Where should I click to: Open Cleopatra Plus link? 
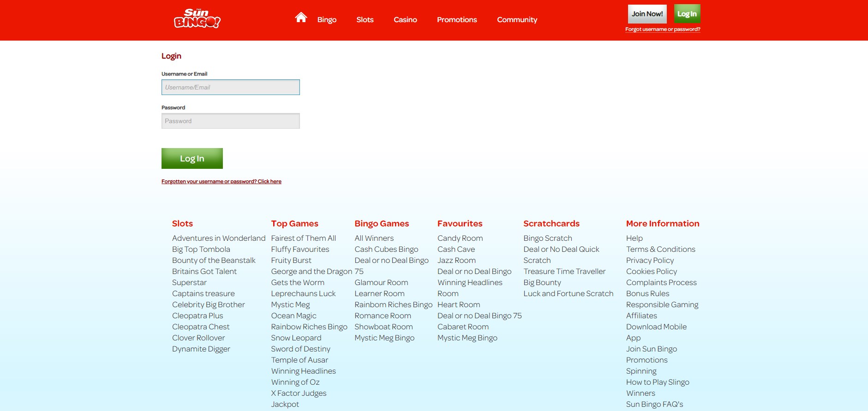[198, 316]
